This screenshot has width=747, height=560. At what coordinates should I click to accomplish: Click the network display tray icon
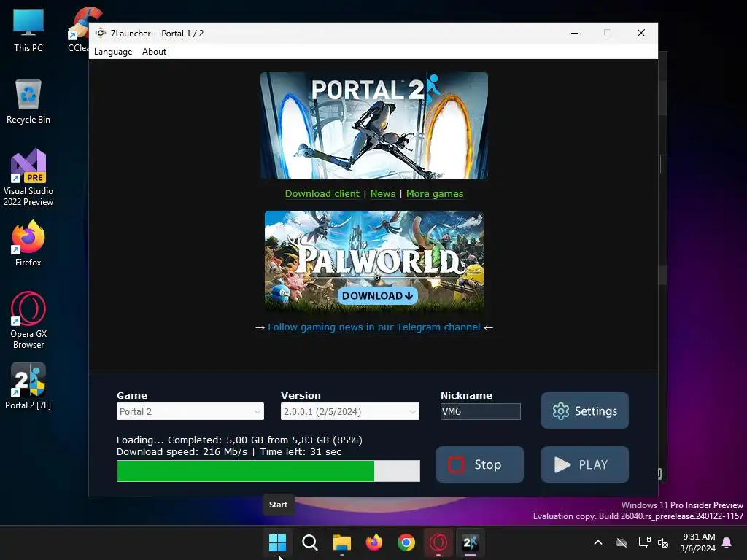(x=644, y=542)
